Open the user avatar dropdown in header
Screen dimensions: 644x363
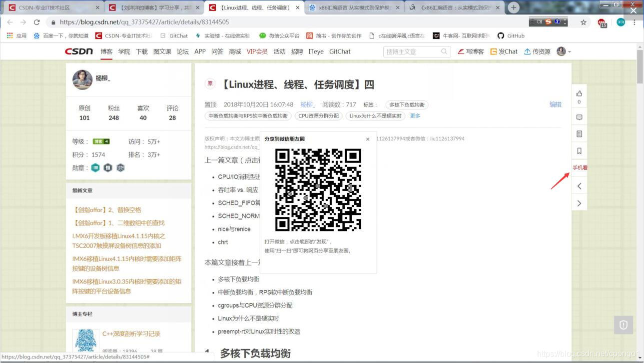point(564,51)
